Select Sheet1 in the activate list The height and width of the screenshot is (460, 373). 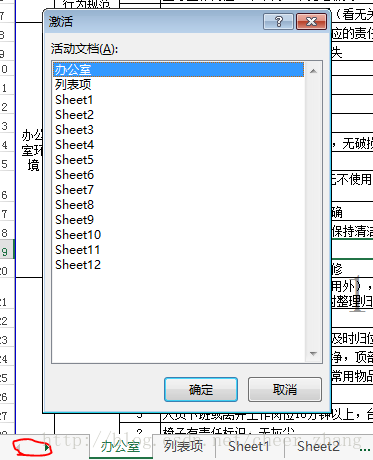coord(178,100)
